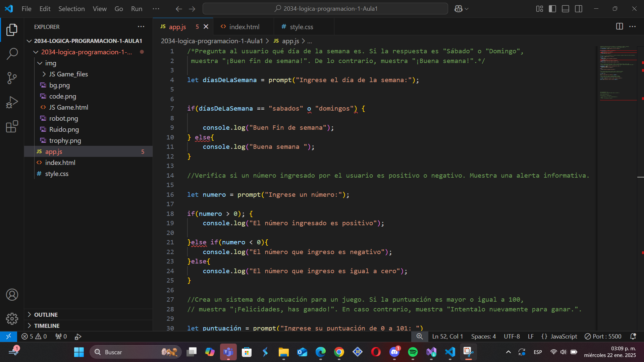Expand the OUTLINE section
Screen dimensions: 644x362
[x=88, y=314]
